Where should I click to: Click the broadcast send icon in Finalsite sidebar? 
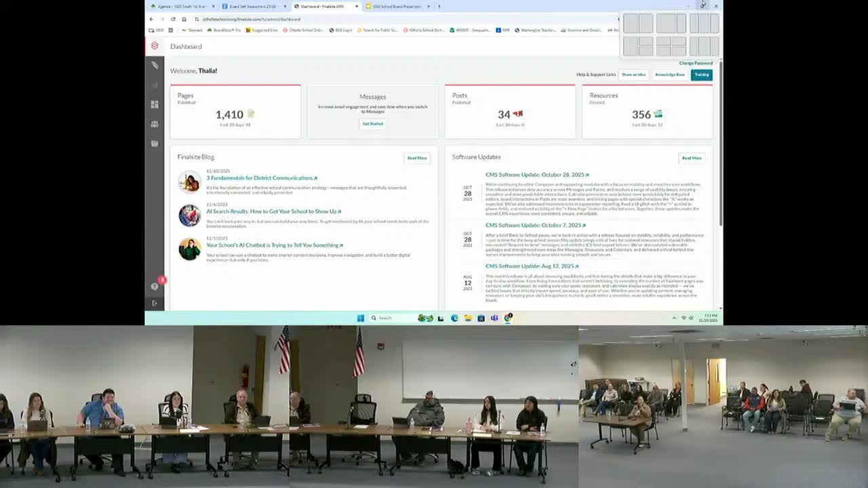[x=155, y=85]
